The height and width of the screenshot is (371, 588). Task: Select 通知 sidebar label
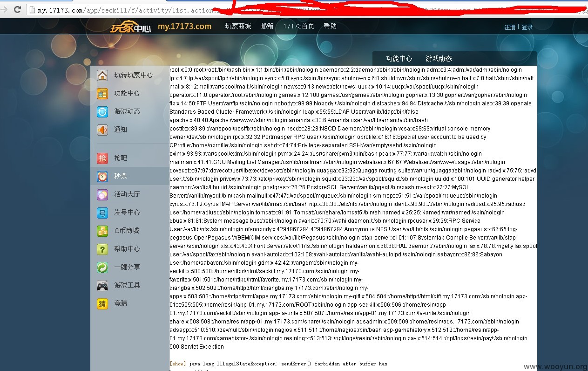coord(121,130)
